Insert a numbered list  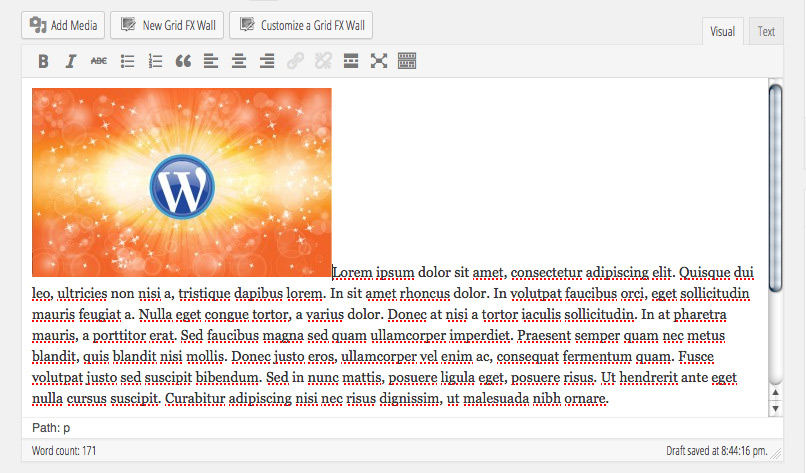click(x=155, y=61)
